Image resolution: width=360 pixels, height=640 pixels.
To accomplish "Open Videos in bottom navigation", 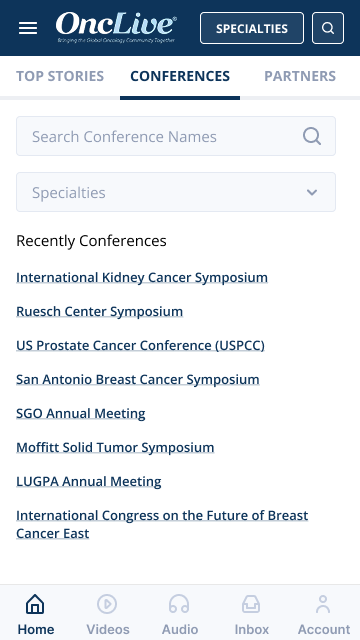I will (x=108, y=614).
